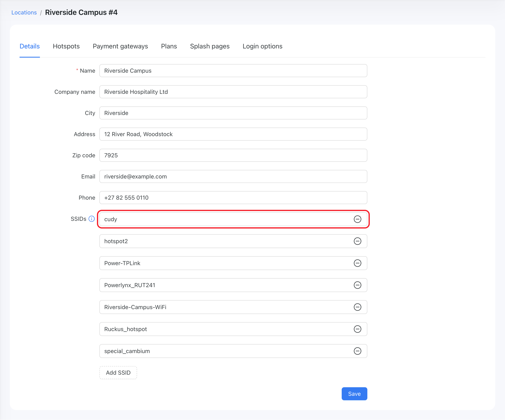505x420 pixels.
Task: Select the Riverside Campus #4 page title
Action: (x=81, y=12)
